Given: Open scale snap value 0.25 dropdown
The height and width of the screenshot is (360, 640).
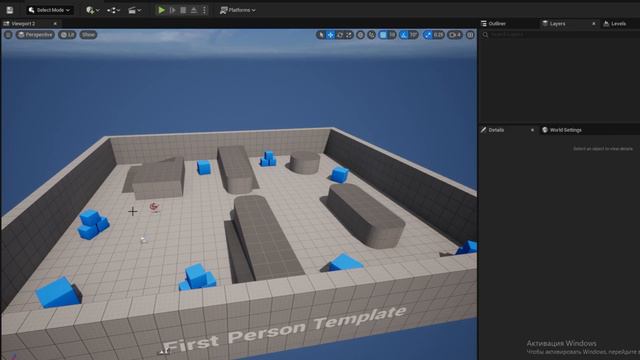Looking at the screenshot, I should tap(438, 35).
